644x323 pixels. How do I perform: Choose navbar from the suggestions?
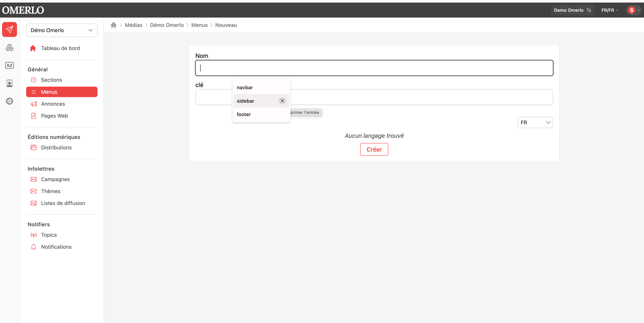click(x=261, y=88)
